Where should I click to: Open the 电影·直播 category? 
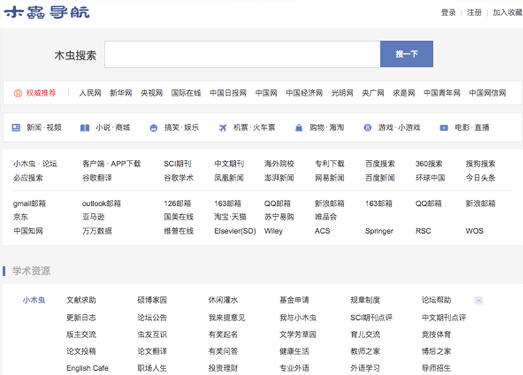tap(472, 127)
